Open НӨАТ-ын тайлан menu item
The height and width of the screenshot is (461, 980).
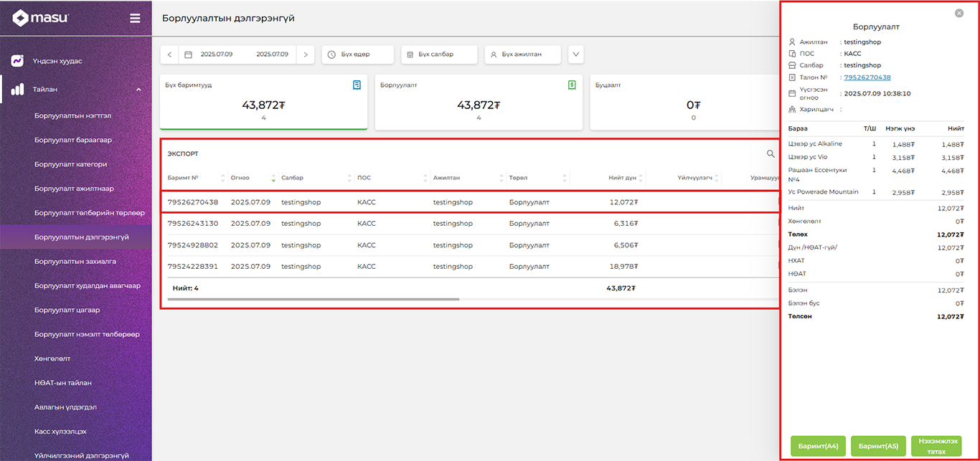tap(63, 383)
